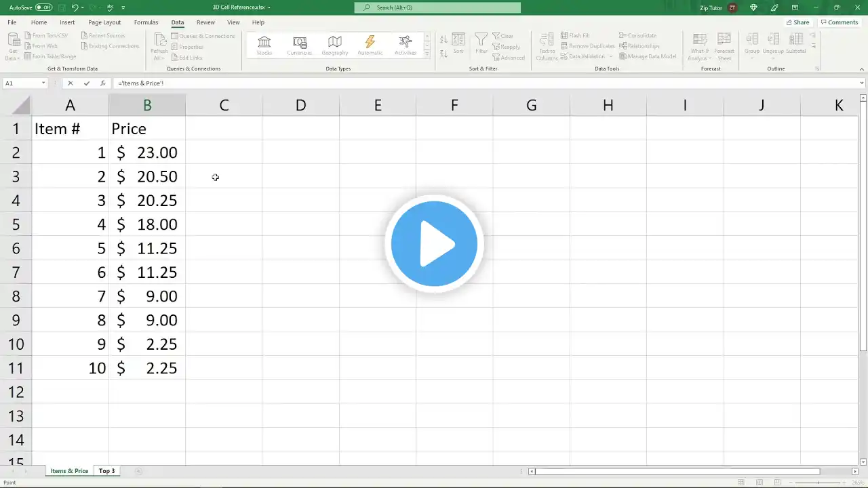Image resolution: width=868 pixels, height=488 pixels.
Task: Expand the formula bar
Action: [862, 83]
